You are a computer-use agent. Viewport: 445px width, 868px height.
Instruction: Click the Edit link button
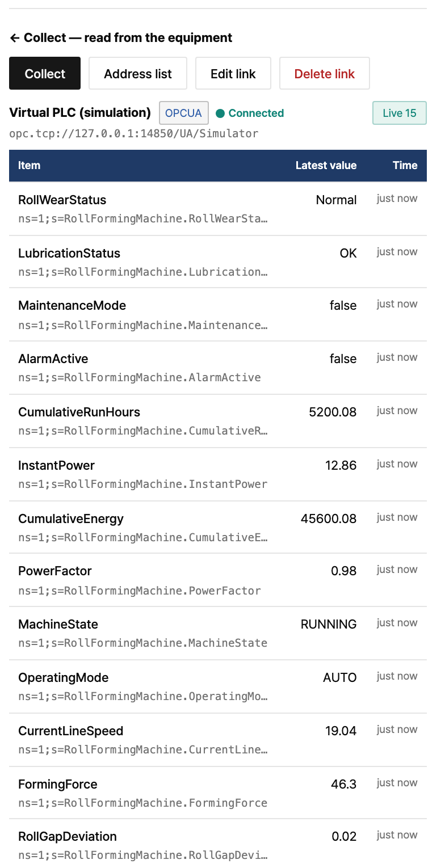coord(233,73)
